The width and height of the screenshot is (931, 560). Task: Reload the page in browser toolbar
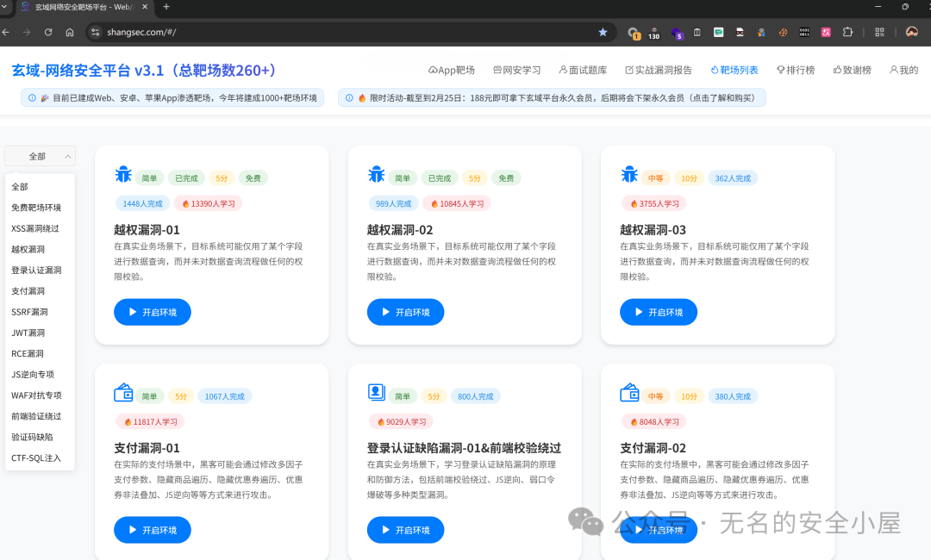48,32
